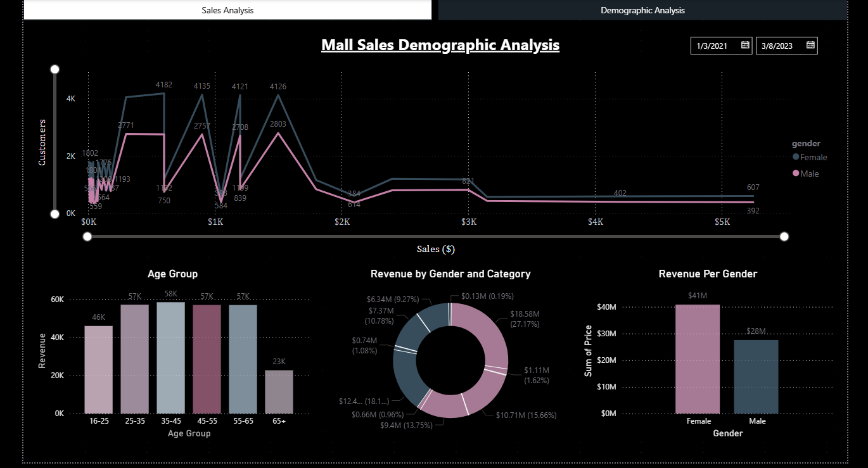
Task: Click the right handle of the Sales slider
Action: coord(784,236)
